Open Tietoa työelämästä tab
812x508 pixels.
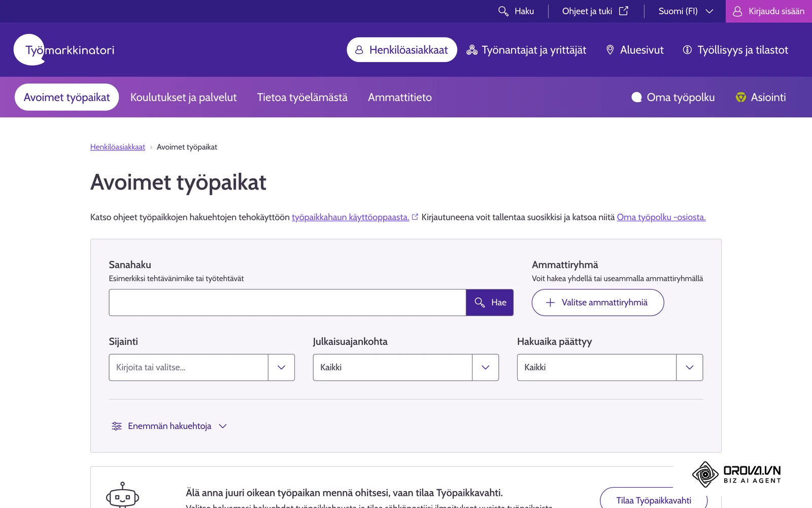pyautogui.click(x=302, y=97)
